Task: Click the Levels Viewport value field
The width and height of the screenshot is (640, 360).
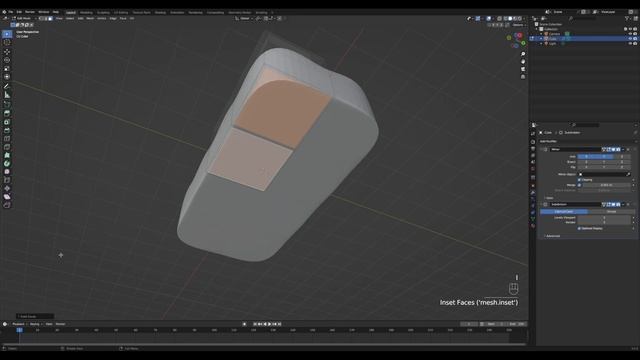Action: 604,218
